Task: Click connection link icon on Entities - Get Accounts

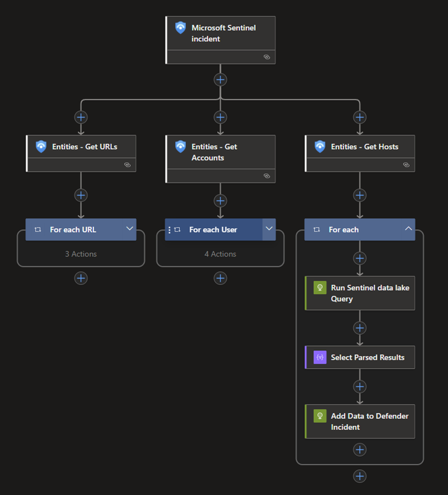Action: click(267, 176)
